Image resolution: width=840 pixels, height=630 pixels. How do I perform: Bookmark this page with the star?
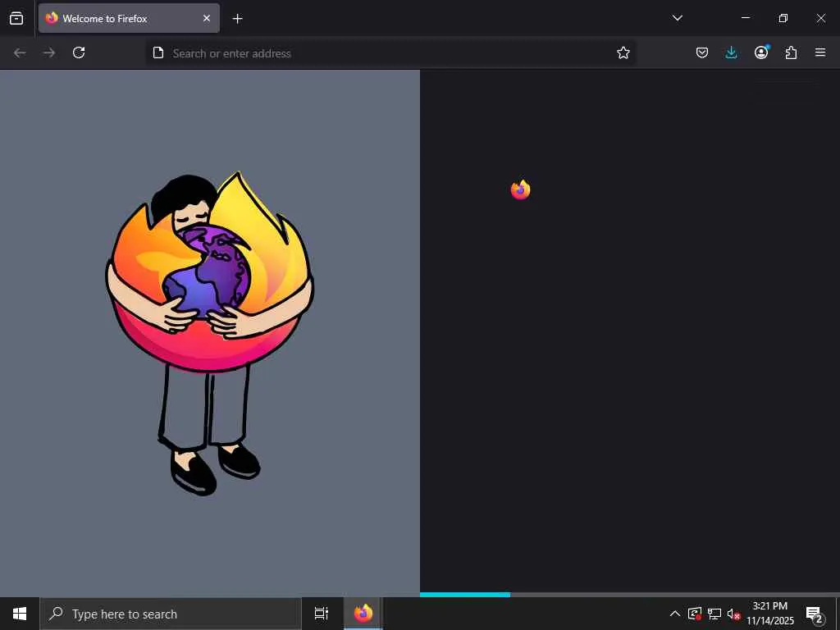point(623,52)
